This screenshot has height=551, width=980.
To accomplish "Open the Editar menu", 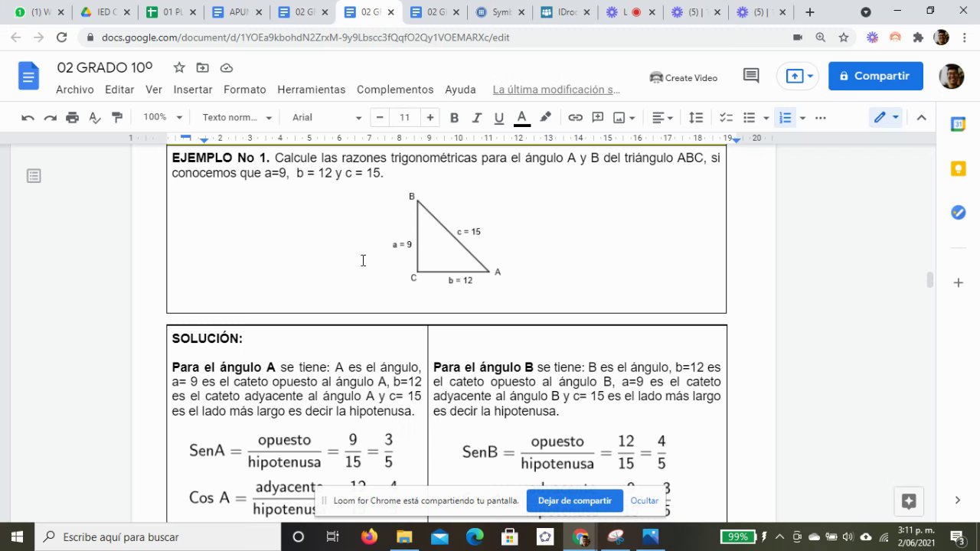I will (x=119, y=90).
